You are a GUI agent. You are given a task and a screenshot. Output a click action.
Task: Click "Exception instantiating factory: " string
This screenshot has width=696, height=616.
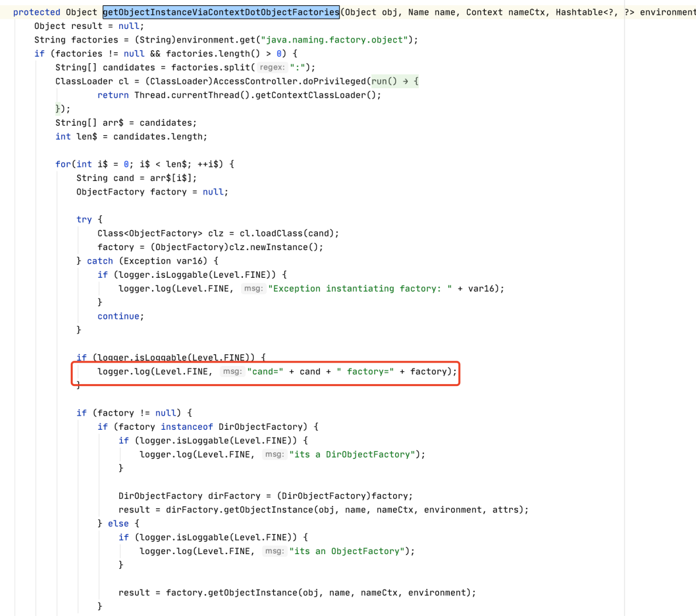pyautogui.click(x=360, y=289)
